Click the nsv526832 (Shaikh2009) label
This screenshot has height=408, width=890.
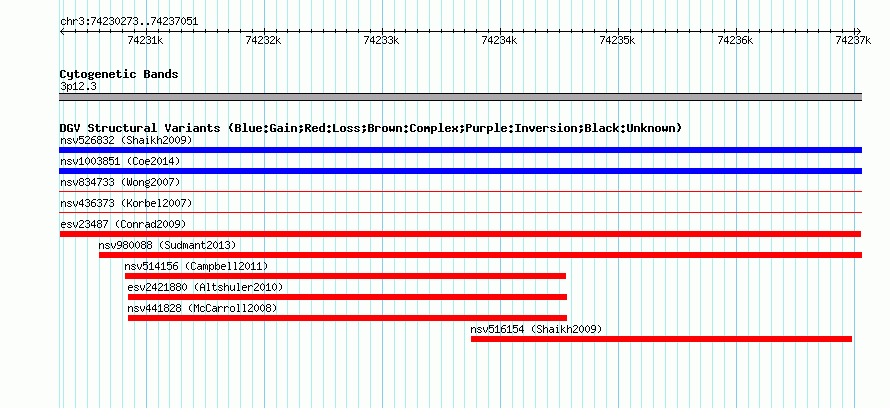[126, 140]
